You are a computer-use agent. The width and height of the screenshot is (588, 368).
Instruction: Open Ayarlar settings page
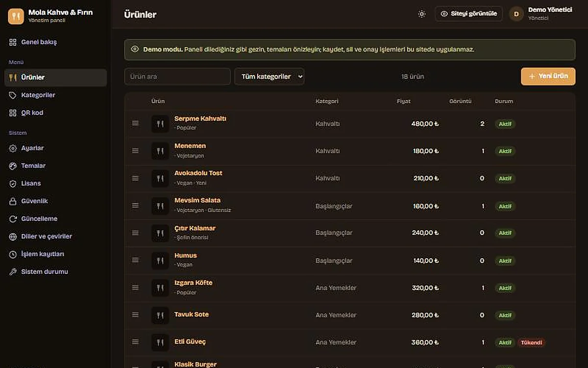pos(55,148)
